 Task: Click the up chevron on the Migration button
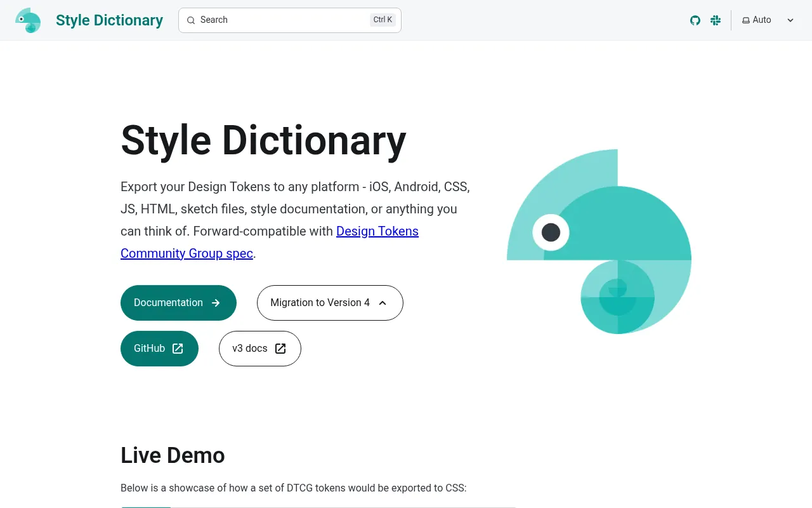click(383, 303)
